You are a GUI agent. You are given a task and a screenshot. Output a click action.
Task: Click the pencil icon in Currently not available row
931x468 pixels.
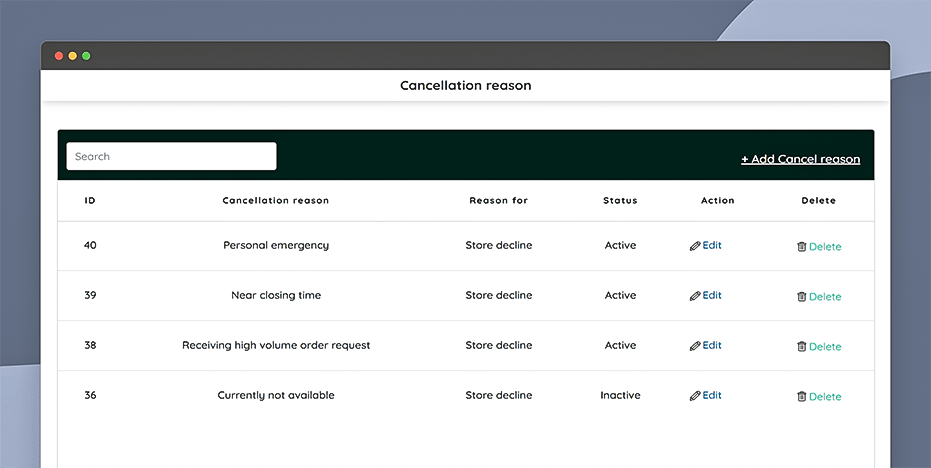[695, 396]
